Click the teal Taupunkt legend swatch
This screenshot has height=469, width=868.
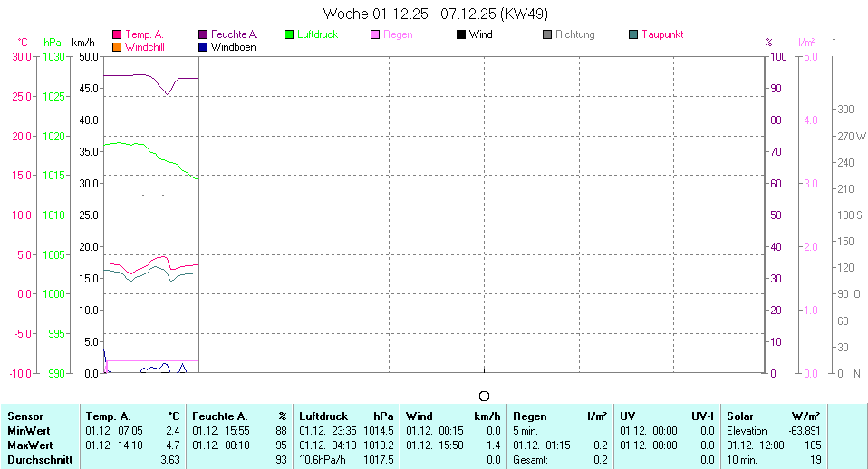pos(633,34)
